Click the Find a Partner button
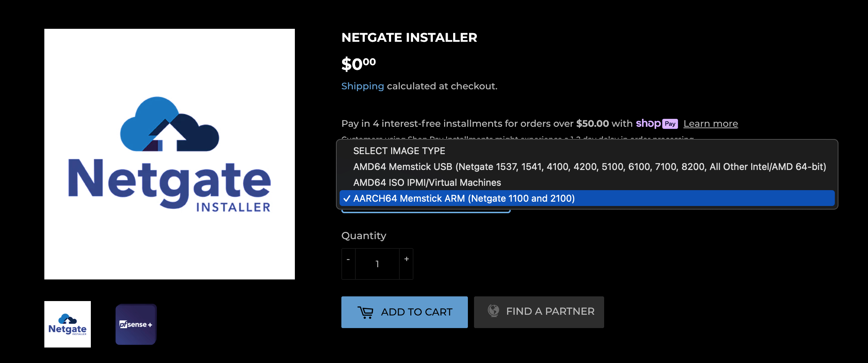This screenshot has width=868, height=363. (x=539, y=312)
